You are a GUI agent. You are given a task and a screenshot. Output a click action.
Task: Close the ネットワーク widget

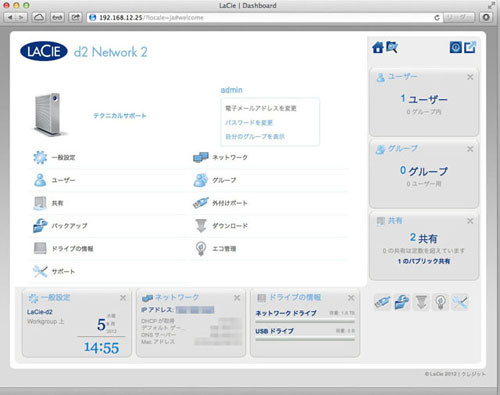(x=237, y=298)
